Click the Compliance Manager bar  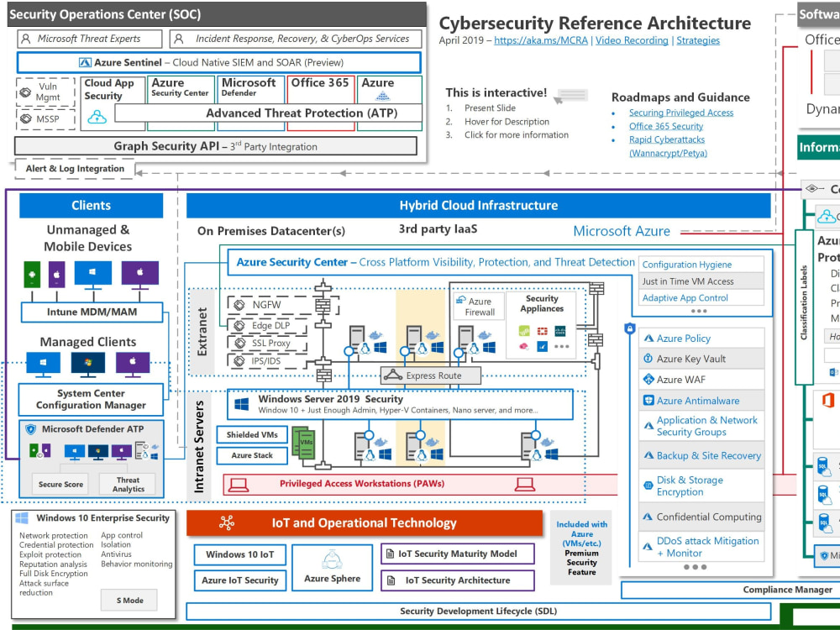coord(731,590)
